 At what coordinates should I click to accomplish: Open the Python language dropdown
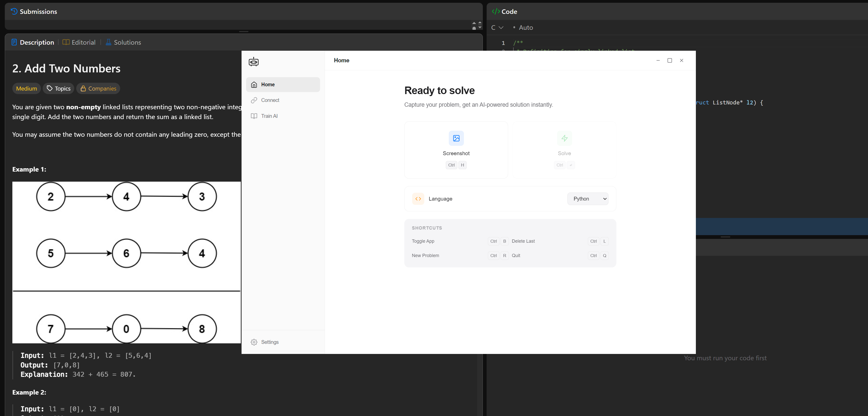pyautogui.click(x=588, y=199)
